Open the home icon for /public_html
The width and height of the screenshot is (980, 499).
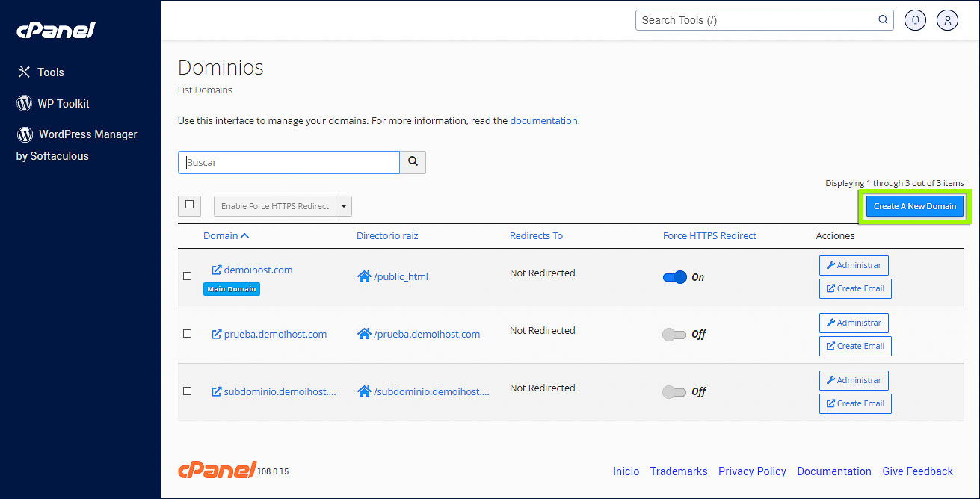point(364,276)
